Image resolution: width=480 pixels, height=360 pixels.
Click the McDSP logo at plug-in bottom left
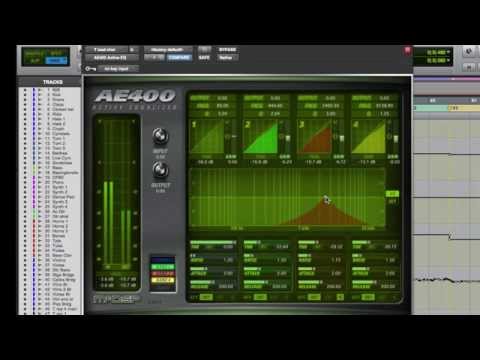115,299
